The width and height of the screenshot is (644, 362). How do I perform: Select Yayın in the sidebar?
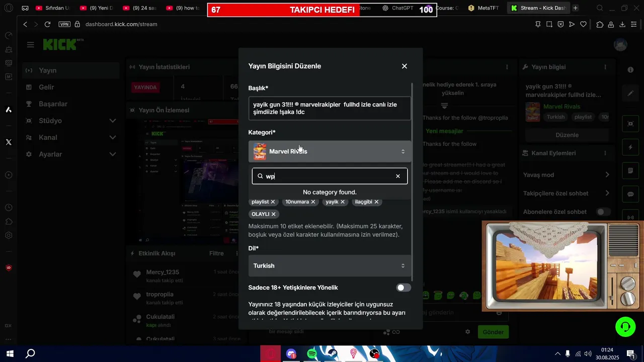[70, 70]
